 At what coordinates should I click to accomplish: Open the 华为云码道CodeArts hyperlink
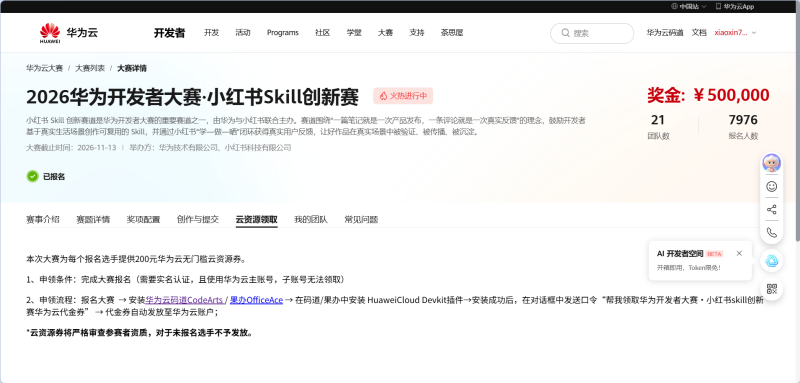pos(184,300)
